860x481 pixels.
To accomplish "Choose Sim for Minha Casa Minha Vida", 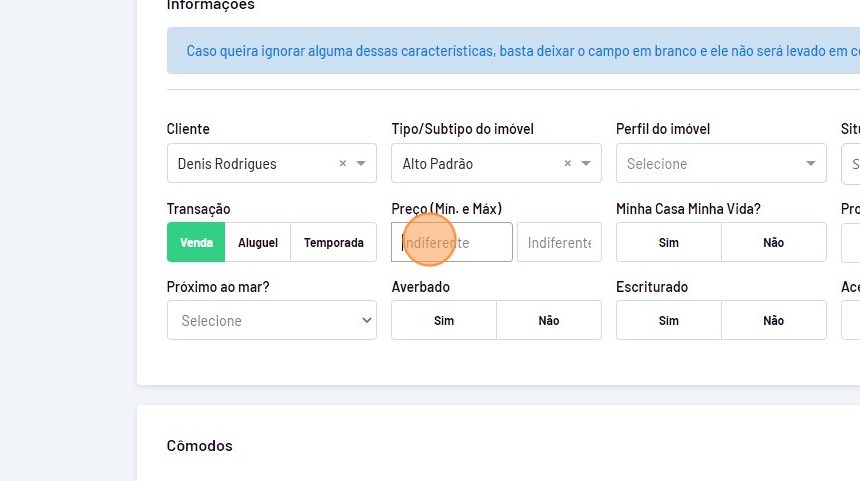I will [668, 242].
